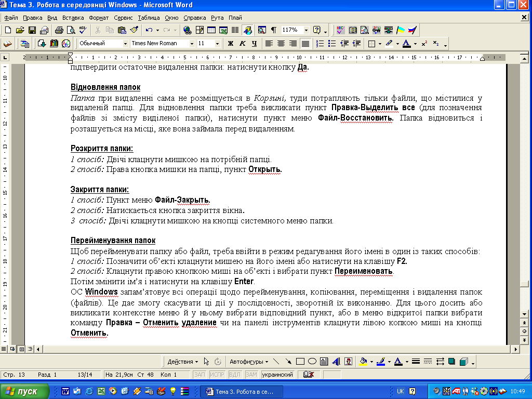Run the spelling and grammar check
This screenshot has height=399, width=532.
[83, 30]
